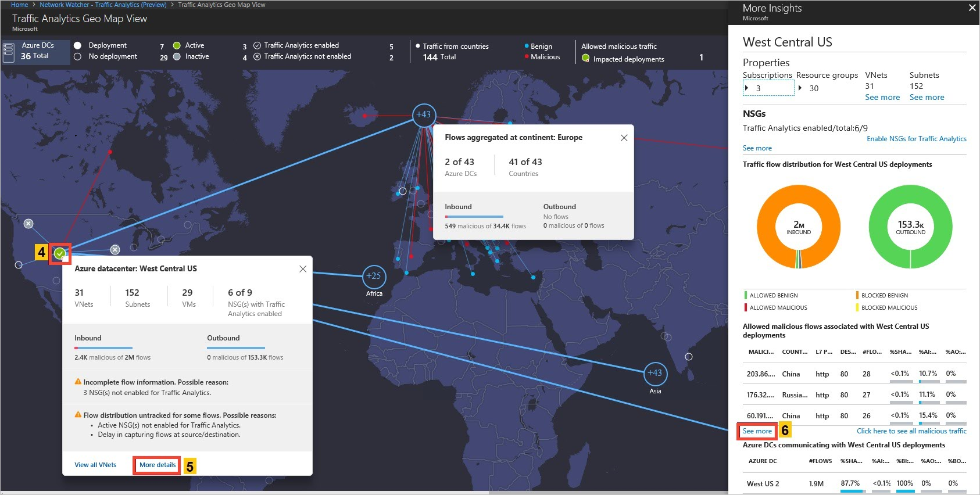Open Enable NSGs for Traffic Analytics link
The height and width of the screenshot is (495, 980).
point(916,139)
